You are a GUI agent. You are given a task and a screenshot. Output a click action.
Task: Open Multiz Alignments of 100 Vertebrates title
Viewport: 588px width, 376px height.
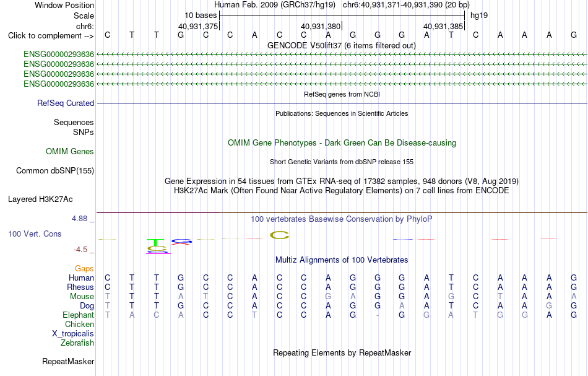point(342,260)
